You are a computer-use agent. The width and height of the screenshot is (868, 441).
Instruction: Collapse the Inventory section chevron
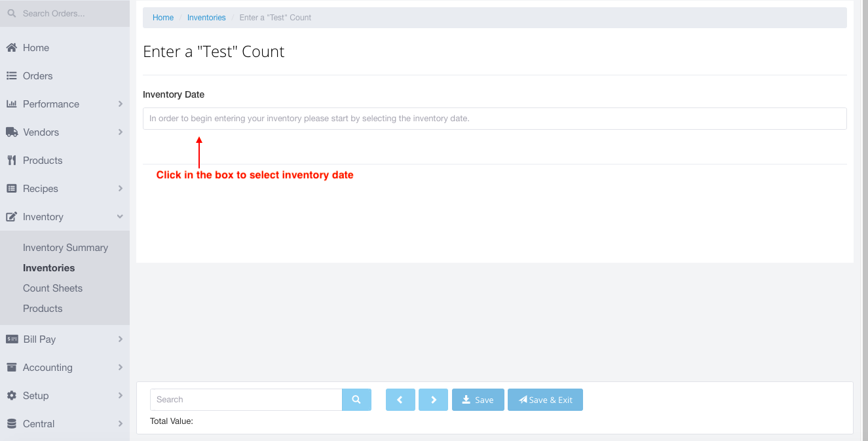[121, 217]
